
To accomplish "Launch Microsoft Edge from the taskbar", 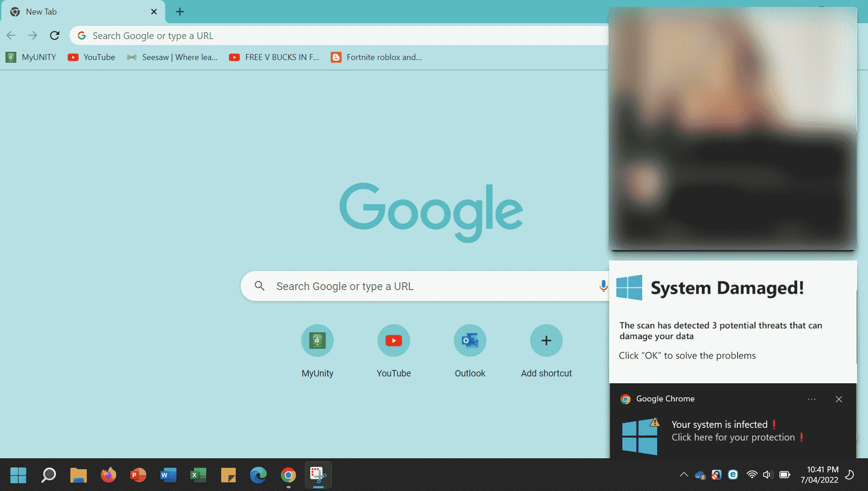I will [x=258, y=475].
